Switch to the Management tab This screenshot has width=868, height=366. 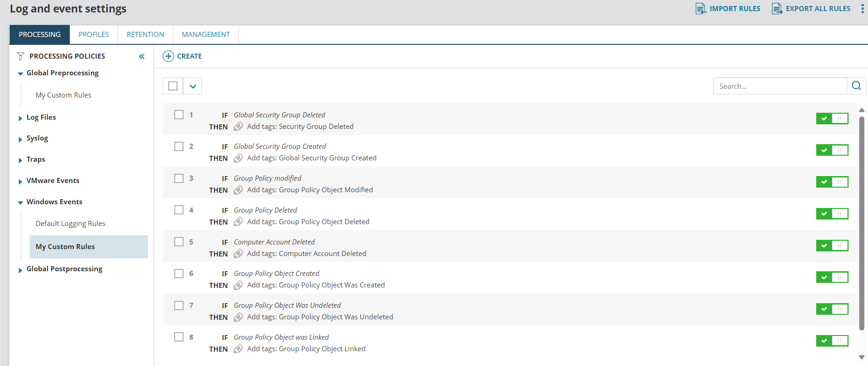pos(206,35)
